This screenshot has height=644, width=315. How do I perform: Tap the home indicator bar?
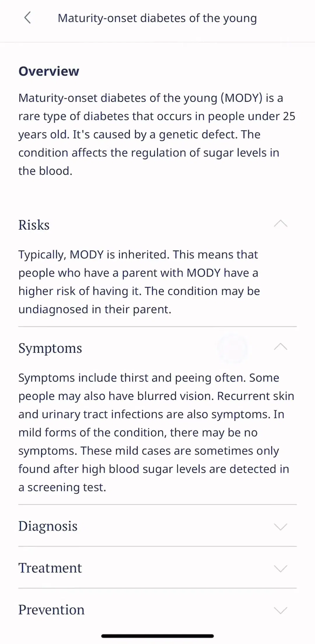pos(157,636)
